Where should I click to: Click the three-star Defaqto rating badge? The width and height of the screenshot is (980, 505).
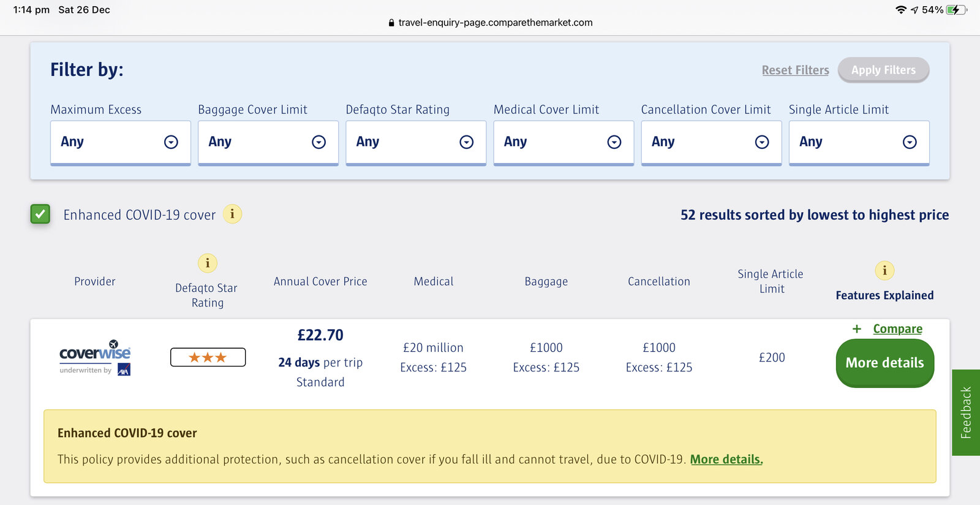208,357
